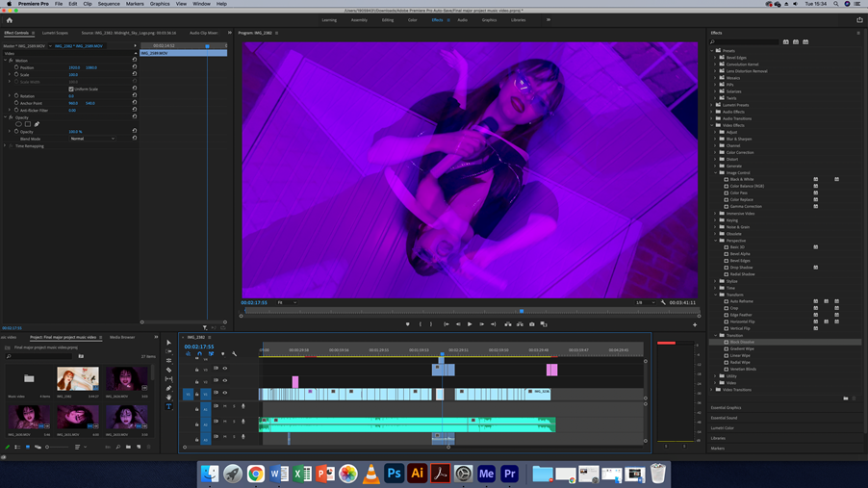Open Photoshop from the Dock
The width and height of the screenshot is (868, 488).
[x=394, y=474]
